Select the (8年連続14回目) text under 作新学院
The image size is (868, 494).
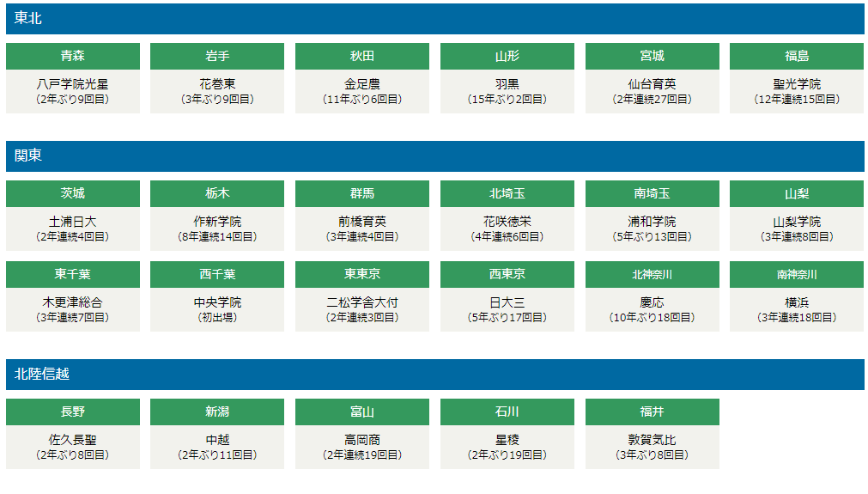click(x=217, y=236)
